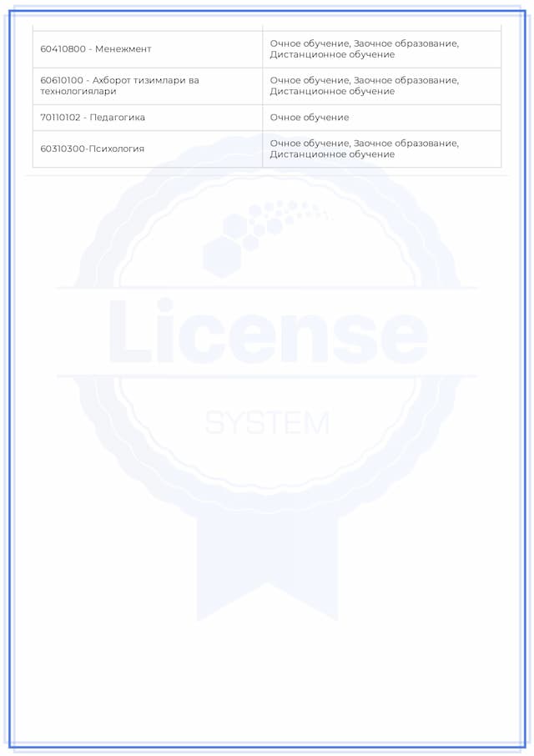Click Дистанционное обучение in the Менежмент row
This screenshot has width=534, height=756.
[332, 55]
